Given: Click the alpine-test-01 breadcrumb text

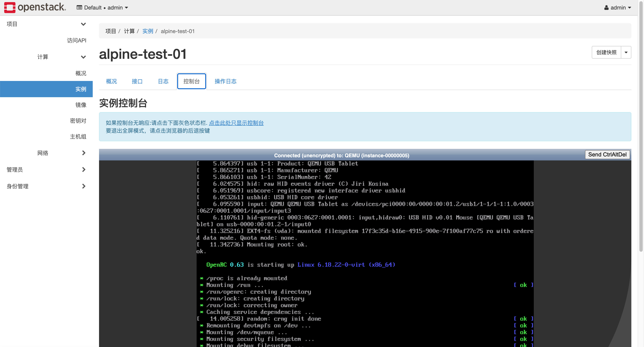Looking at the screenshot, I should 177,31.
